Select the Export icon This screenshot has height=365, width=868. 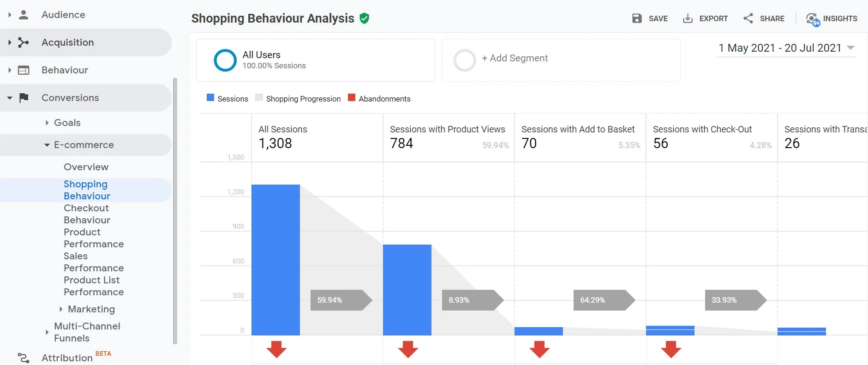tap(688, 18)
